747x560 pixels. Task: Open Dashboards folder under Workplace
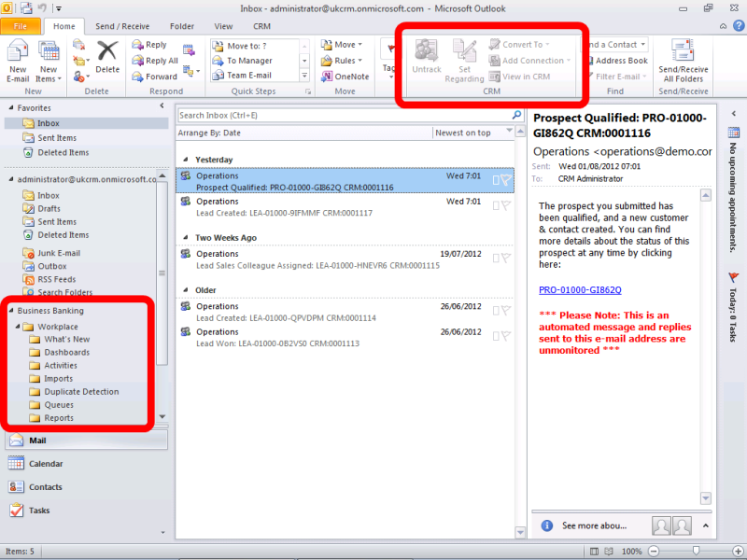click(x=66, y=352)
